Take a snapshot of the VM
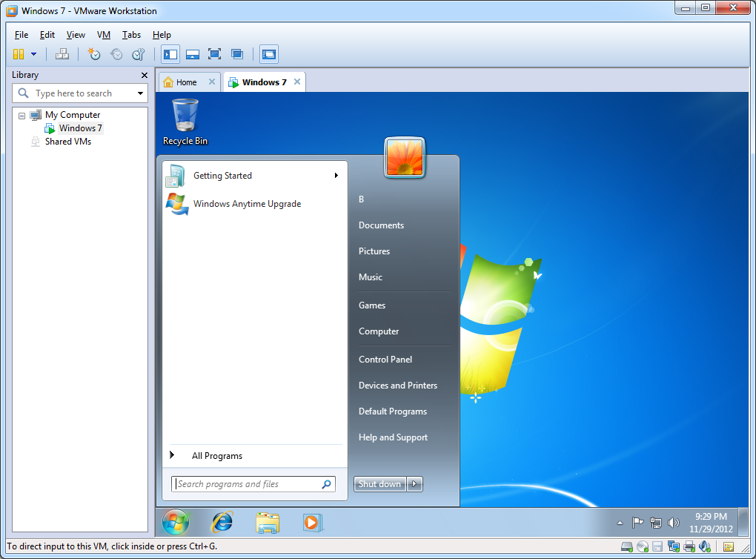 [x=94, y=54]
